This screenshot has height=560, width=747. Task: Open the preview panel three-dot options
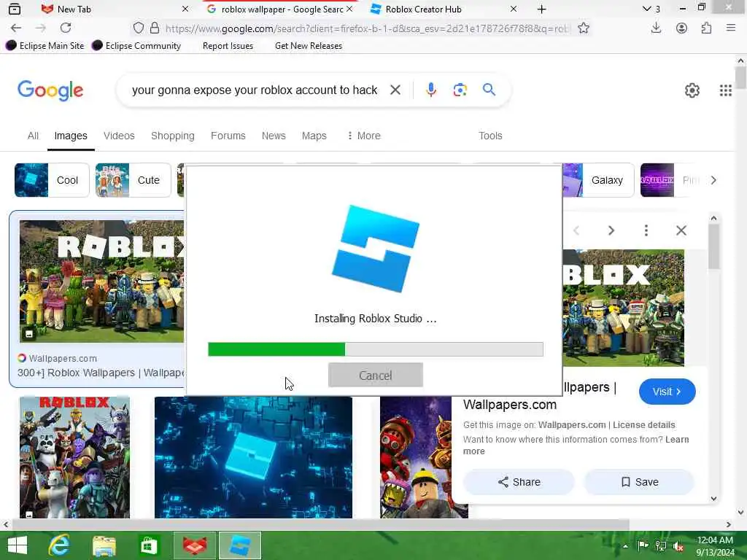[646, 231]
